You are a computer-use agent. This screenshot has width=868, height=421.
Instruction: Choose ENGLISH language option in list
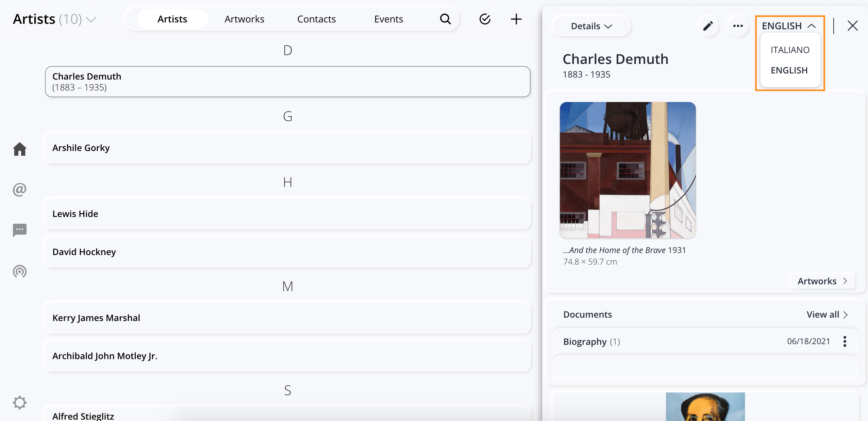tap(789, 70)
